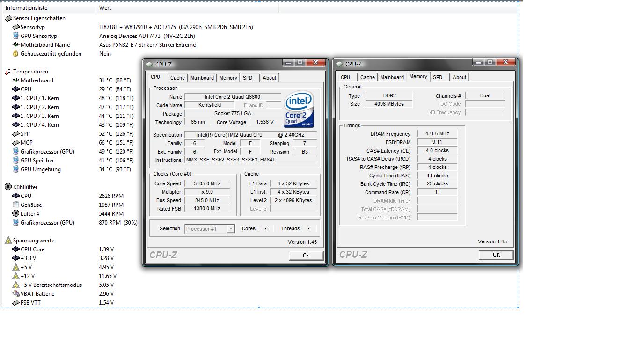Click the Lüfter 4 fan icon
The width and height of the screenshot is (644, 351).
[x=16, y=214]
